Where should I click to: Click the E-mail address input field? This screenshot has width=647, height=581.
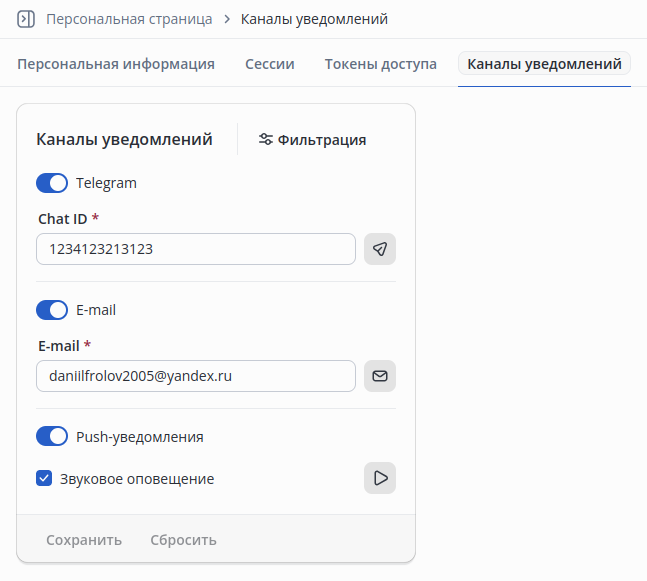tap(196, 376)
